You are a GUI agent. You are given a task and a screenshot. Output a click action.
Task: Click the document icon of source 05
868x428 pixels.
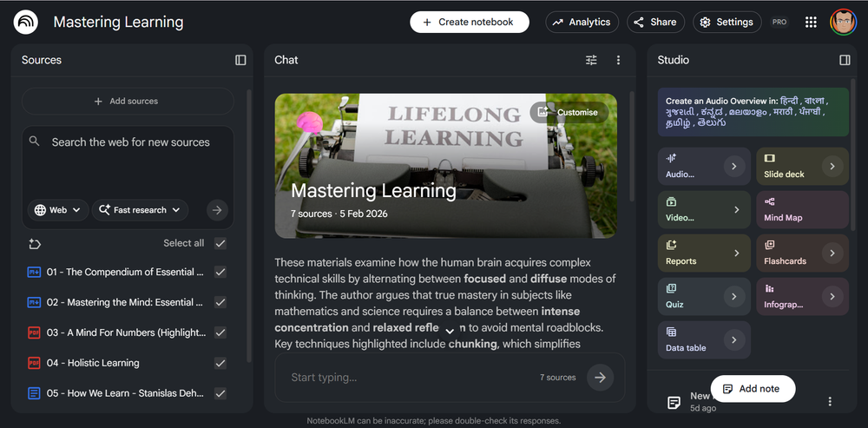pos(34,393)
